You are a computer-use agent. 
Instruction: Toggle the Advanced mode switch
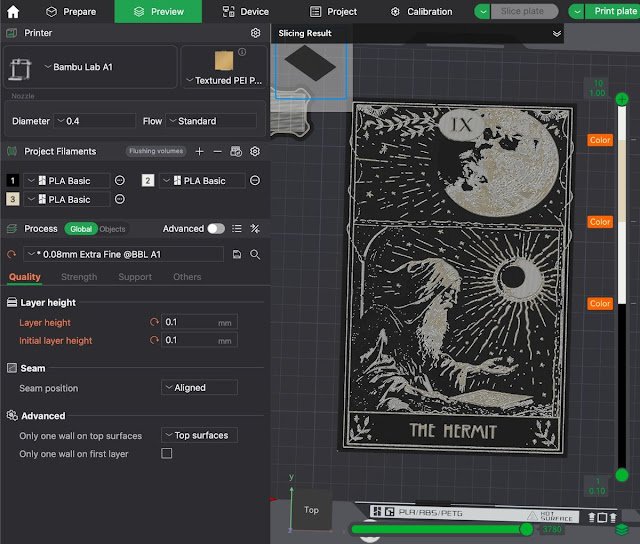coord(216,229)
